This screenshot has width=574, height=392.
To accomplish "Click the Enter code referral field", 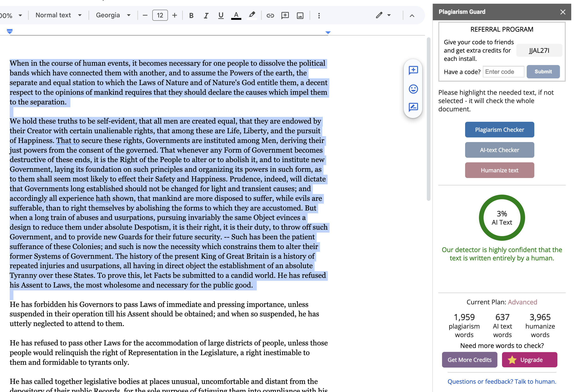I will 503,72.
